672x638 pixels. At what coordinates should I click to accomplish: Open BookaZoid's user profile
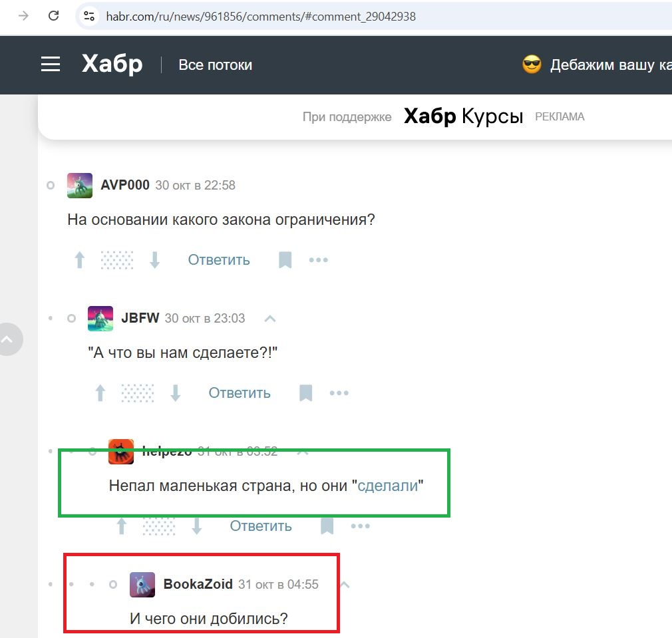(198, 584)
